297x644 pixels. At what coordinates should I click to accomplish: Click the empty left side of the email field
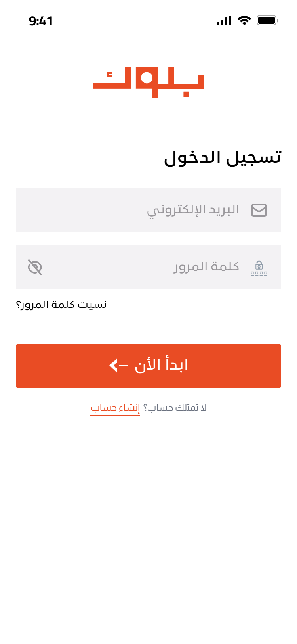pyautogui.click(x=71, y=210)
